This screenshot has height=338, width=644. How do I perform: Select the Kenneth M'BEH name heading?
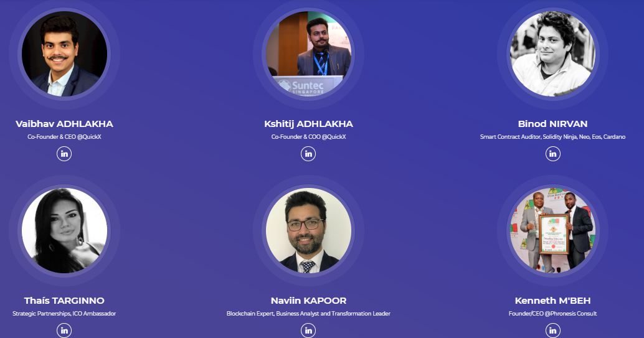(553, 301)
